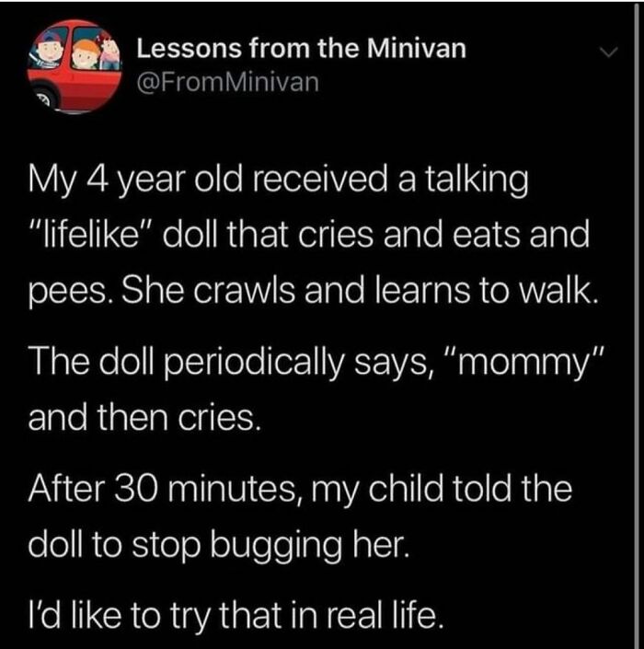
Task: Click the vertical scrollbar beside the tweet
Action: 637,324
